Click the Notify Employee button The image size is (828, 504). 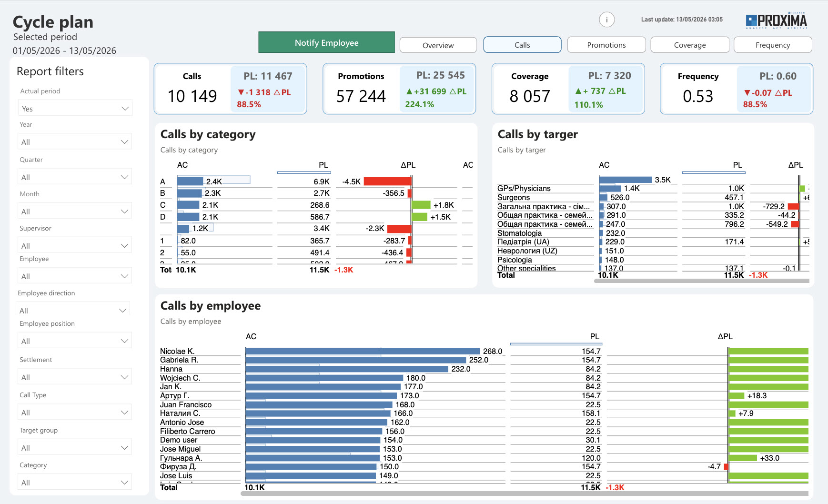pyautogui.click(x=326, y=42)
